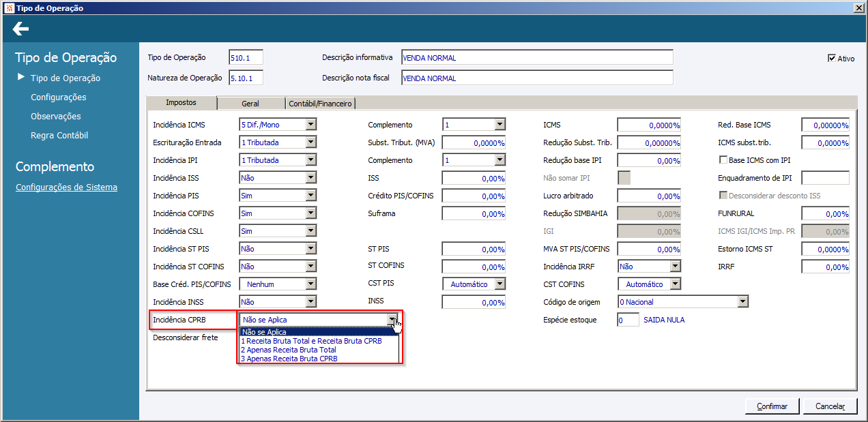Viewport: 868px width, 422px height.
Task: Switch to the Geral tab
Action: (x=250, y=104)
